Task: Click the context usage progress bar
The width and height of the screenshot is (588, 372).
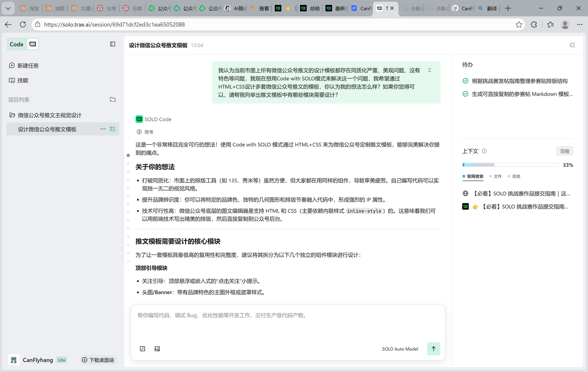Action: coord(510,165)
